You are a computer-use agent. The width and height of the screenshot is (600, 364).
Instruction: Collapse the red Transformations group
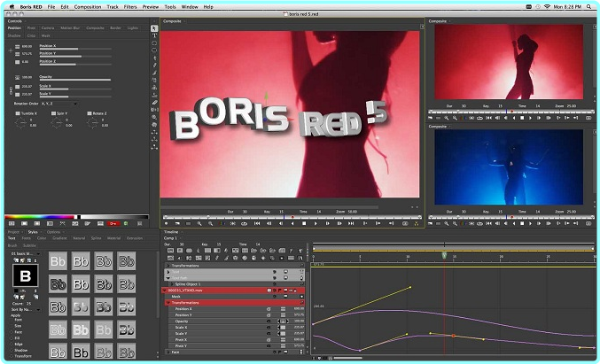coord(168,303)
